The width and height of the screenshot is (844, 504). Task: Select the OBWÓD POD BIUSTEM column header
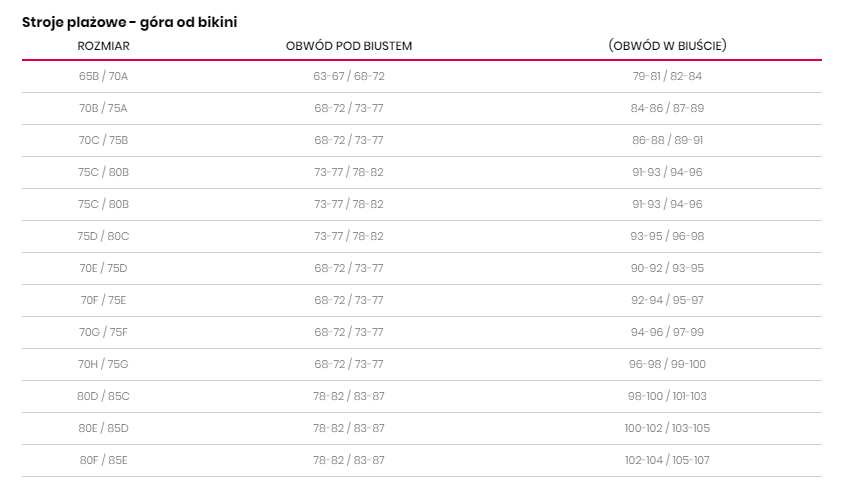coord(349,46)
